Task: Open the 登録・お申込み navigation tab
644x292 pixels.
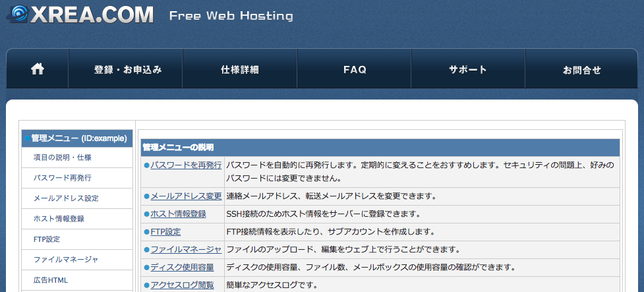Action: point(127,69)
